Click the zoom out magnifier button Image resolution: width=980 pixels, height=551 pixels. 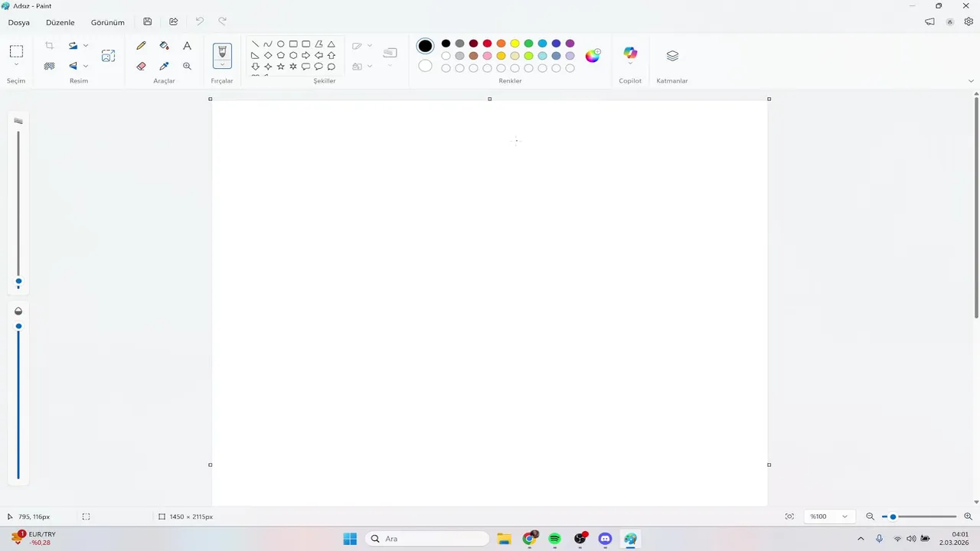[870, 517]
